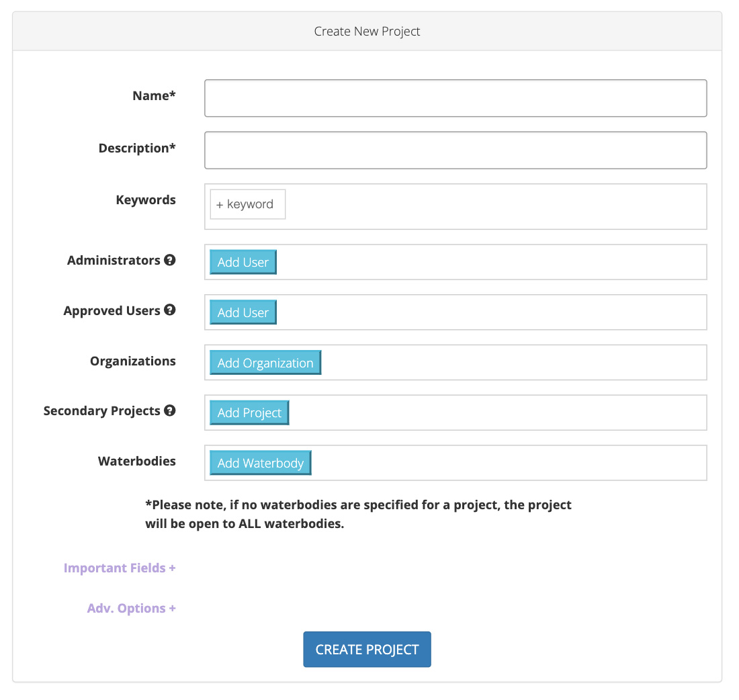Click the Description* field label
The height and width of the screenshot is (700, 739).
[137, 148]
